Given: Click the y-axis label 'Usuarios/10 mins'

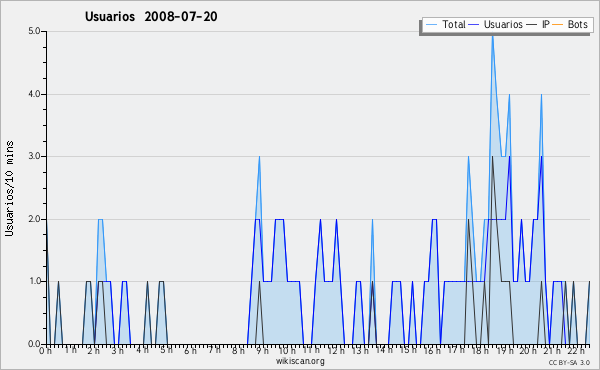Looking at the screenshot, I should tap(9, 189).
